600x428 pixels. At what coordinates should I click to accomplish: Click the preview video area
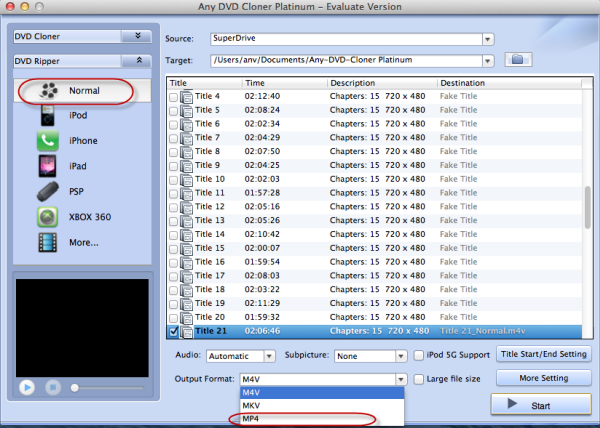82,328
